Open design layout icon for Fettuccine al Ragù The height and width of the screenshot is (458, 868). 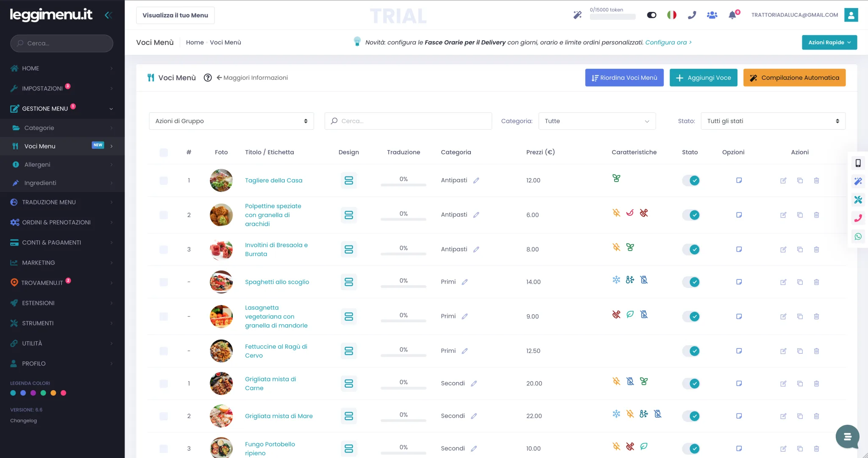click(x=349, y=351)
